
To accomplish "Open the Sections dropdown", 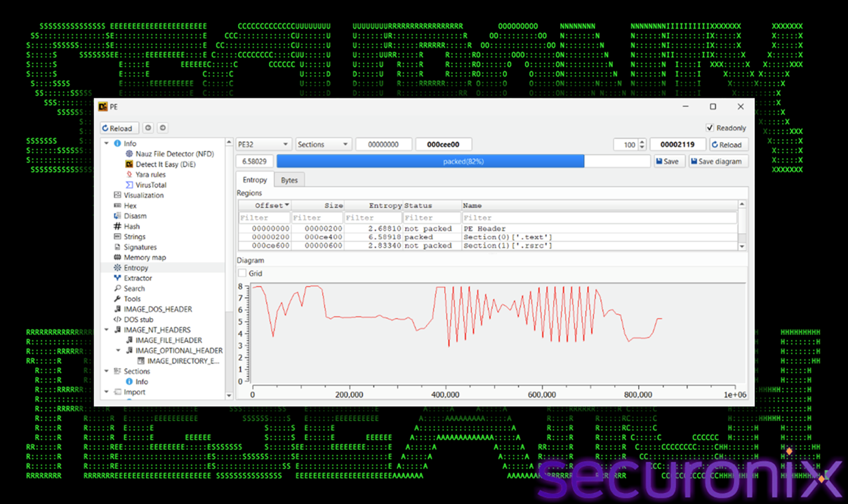I will 323,145.
